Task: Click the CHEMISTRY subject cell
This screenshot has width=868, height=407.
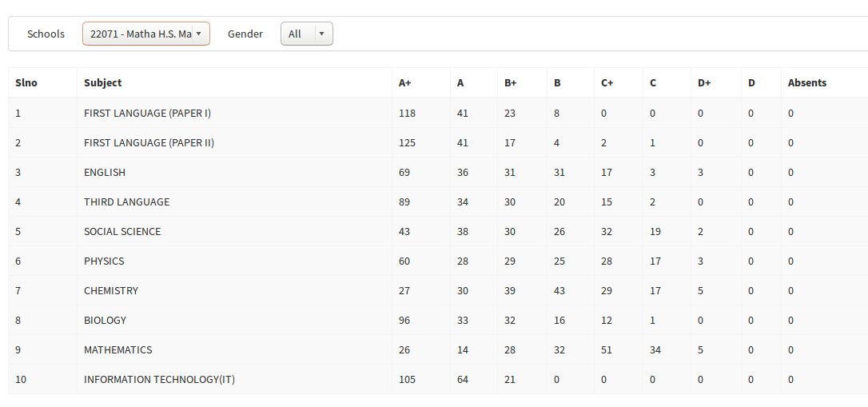Action: [111, 290]
